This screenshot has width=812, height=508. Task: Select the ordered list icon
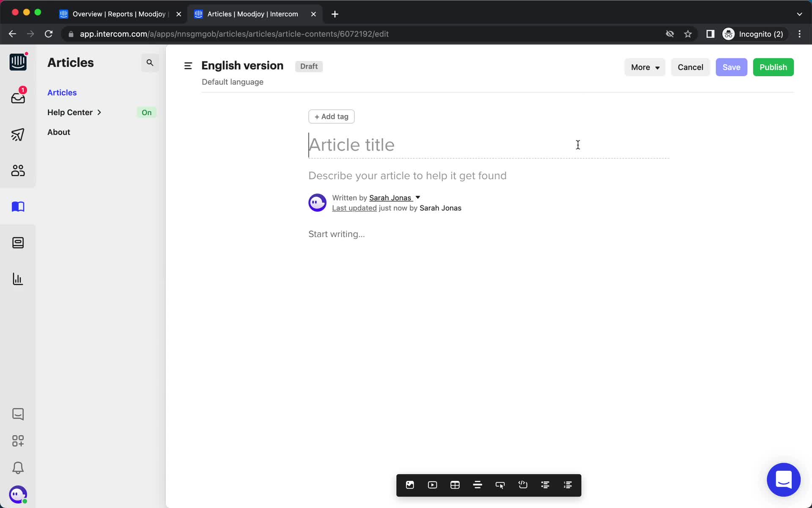click(x=567, y=485)
